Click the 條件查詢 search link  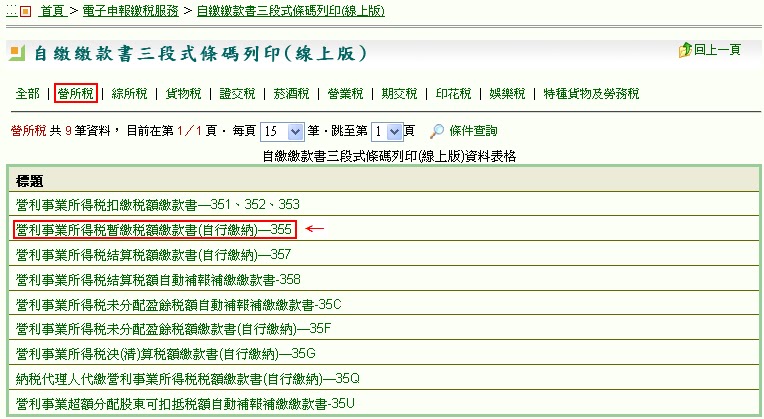pos(473,131)
